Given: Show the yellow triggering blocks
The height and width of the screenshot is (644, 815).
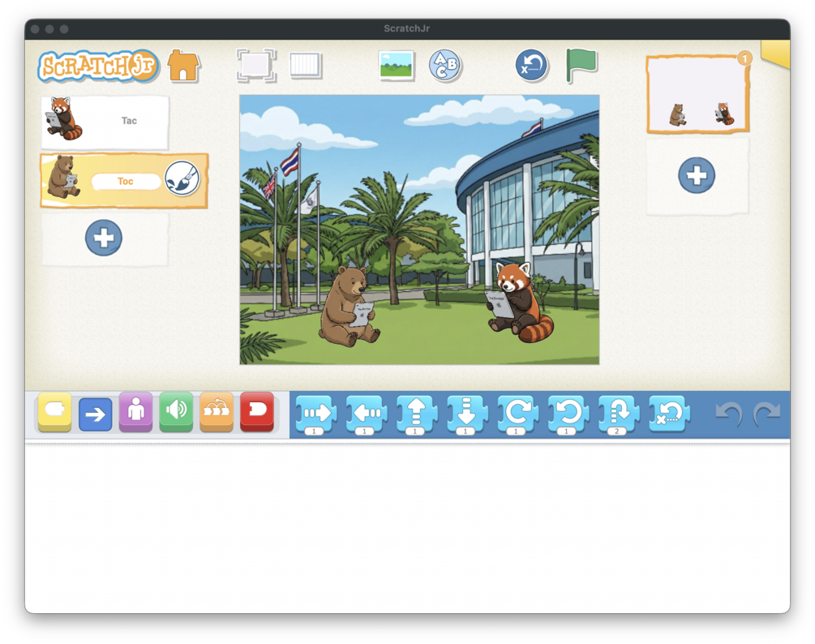Looking at the screenshot, I should (54, 413).
